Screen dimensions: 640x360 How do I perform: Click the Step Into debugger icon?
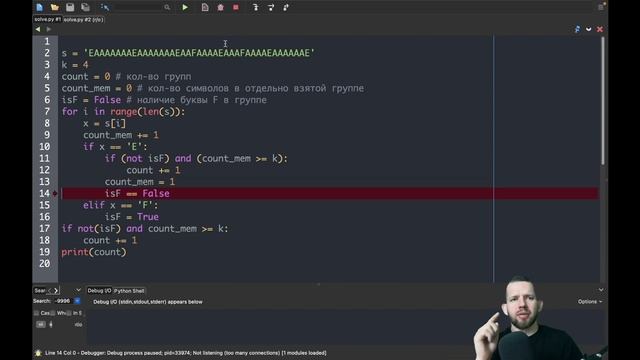256,7
